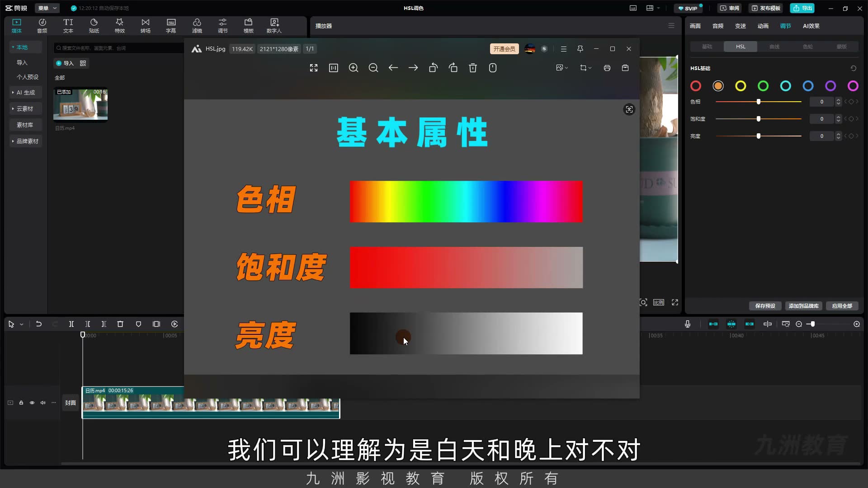Open the 滤镜 filters panel
This screenshot has height=488, width=868.
pyautogui.click(x=197, y=26)
